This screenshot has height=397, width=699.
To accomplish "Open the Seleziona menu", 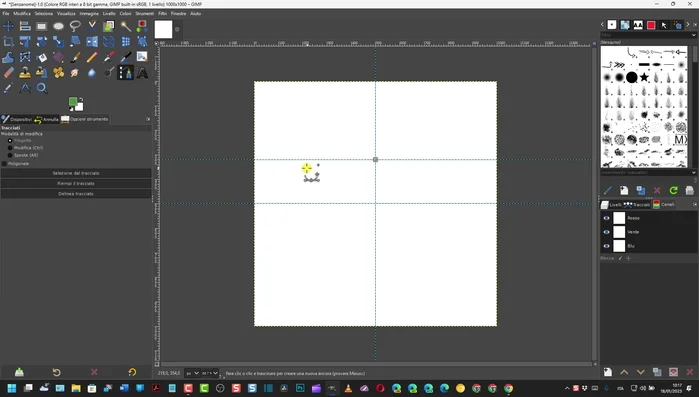I will [x=44, y=14].
